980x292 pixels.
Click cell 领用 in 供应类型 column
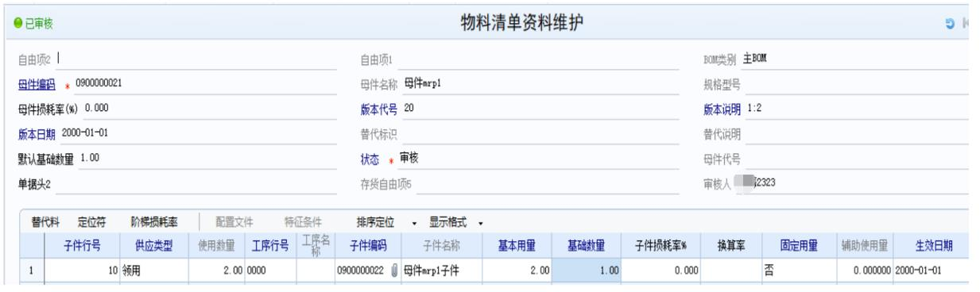pyautogui.click(x=154, y=271)
